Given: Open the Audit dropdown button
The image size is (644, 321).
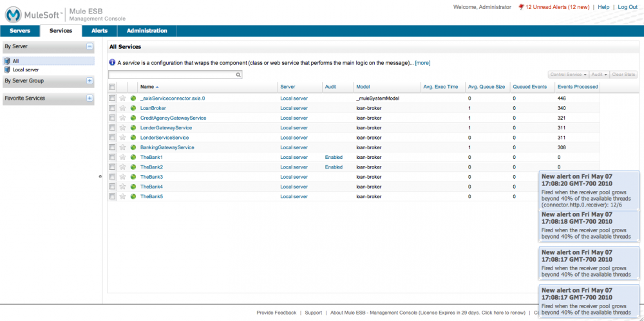Looking at the screenshot, I should 599,74.
